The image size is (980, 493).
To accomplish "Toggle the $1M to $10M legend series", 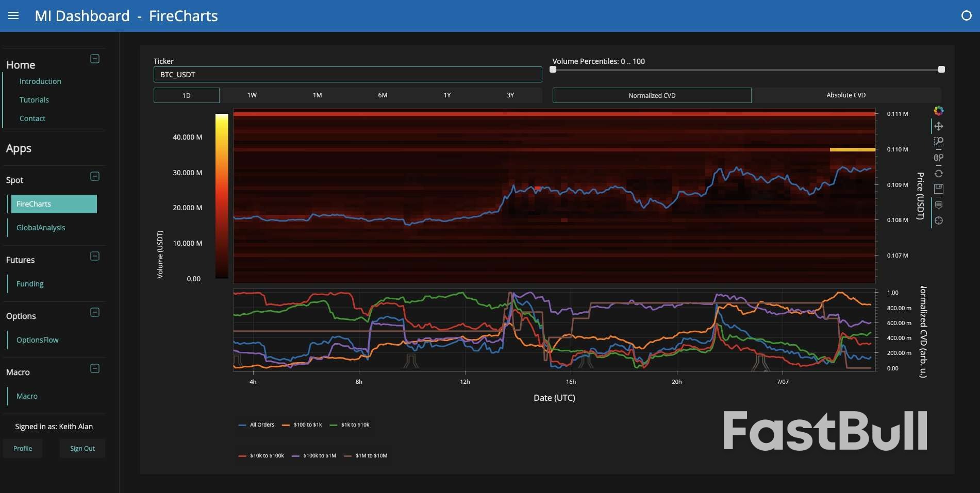I will (366, 456).
